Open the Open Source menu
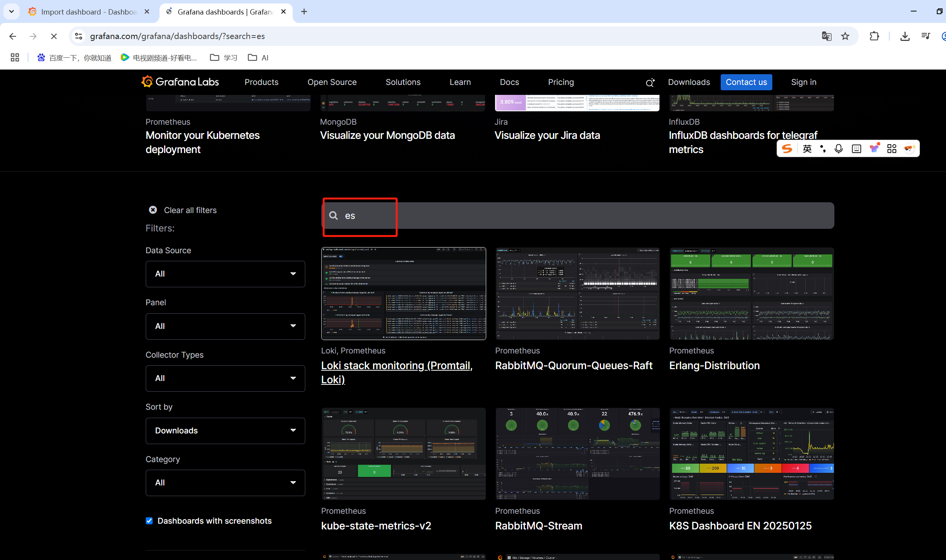946x560 pixels. (332, 82)
